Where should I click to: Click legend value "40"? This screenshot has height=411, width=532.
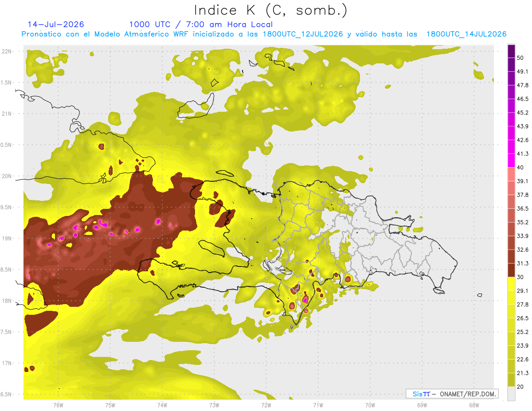click(521, 168)
